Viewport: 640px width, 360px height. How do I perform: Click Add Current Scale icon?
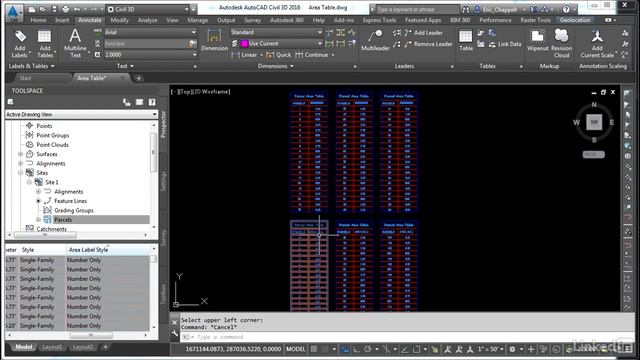[x=597, y=43]
